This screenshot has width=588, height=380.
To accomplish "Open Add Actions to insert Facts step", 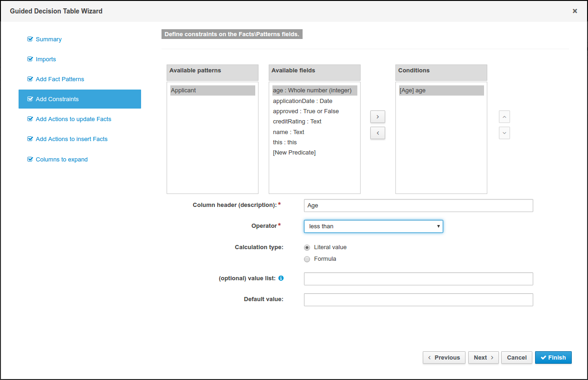I will pyautogui.click(x=71, y=139).
